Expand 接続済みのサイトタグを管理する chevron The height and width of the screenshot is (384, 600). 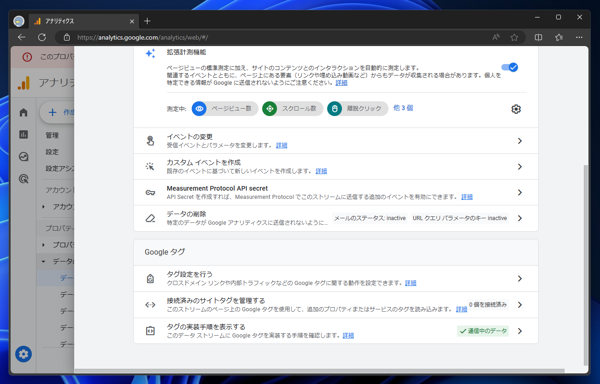pos(520,305)
